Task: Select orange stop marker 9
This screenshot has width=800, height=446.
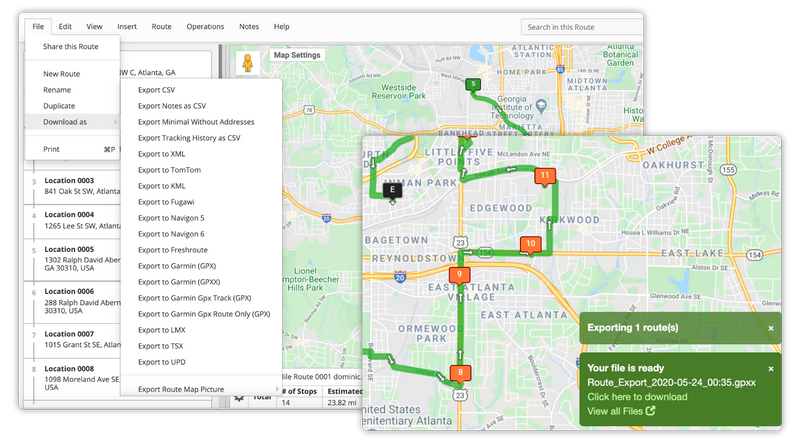Action: (x=459, y=275)
